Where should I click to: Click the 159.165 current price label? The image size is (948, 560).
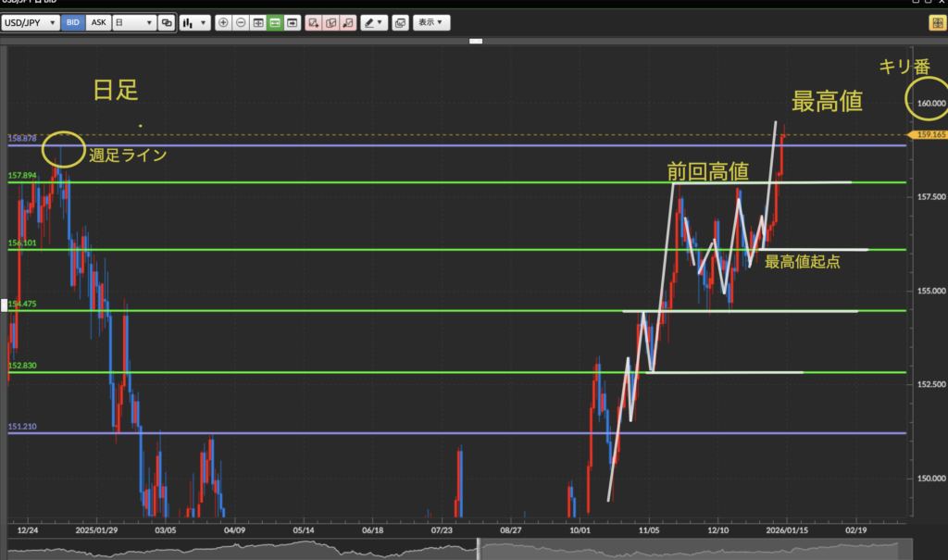(x=929, y=135)
